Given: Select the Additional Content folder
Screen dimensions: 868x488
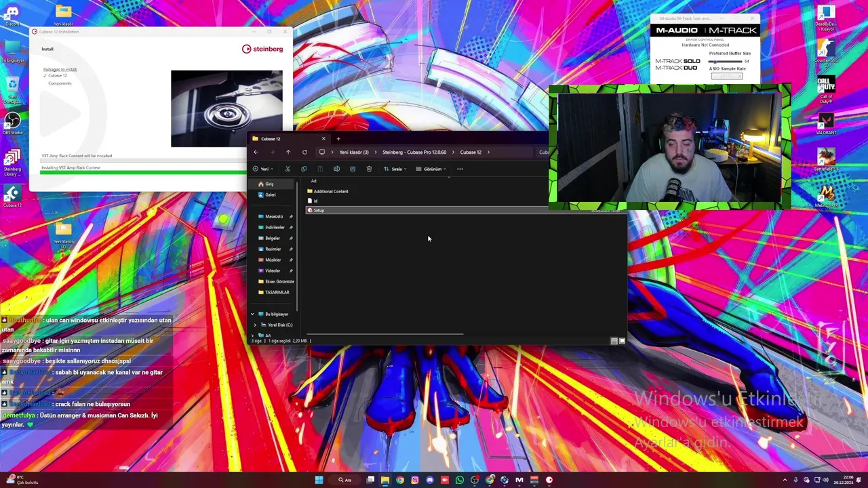Looking at the screenshot, I should click(x=328, y=191).
